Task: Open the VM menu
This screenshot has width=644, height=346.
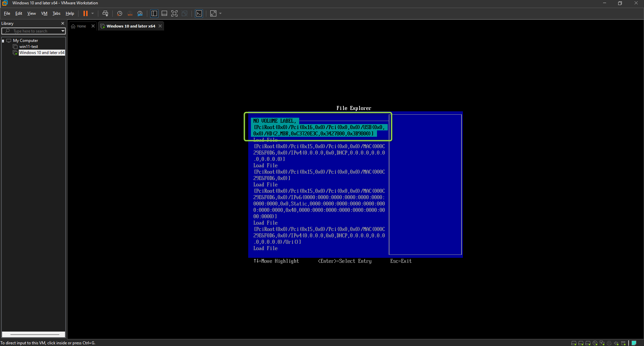Action: click(x=44, y=13)
